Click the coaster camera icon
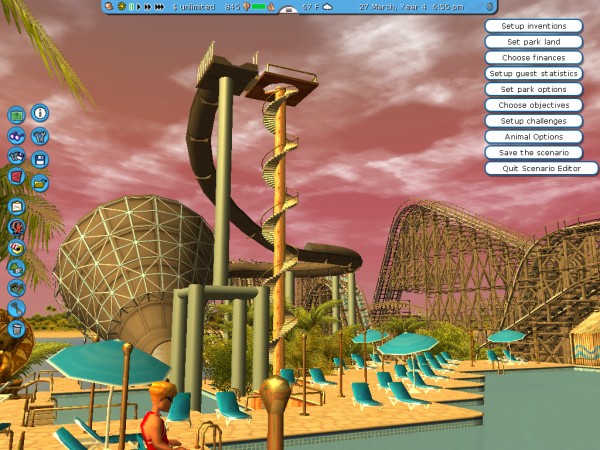 pos(16,156)
